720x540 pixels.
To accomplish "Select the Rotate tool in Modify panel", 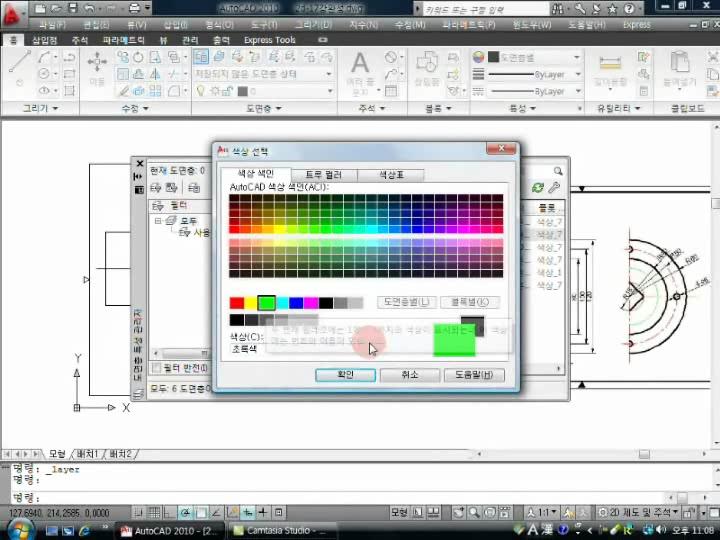I will coord(138,57).
